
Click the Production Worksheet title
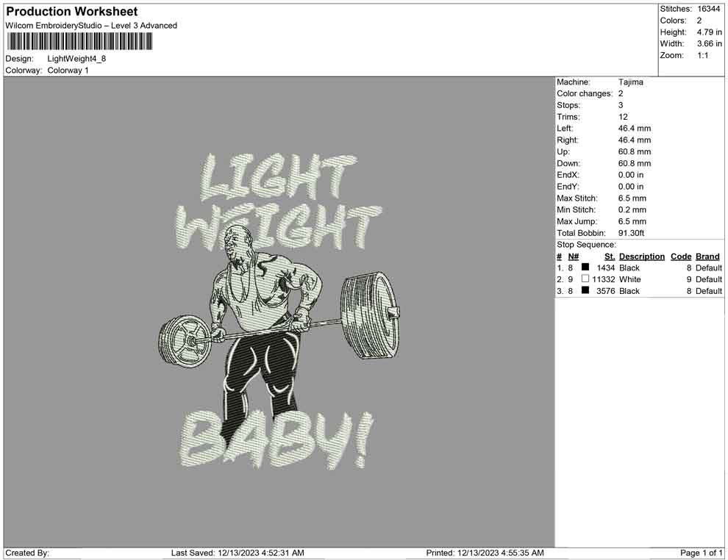(x=71, y=11)
